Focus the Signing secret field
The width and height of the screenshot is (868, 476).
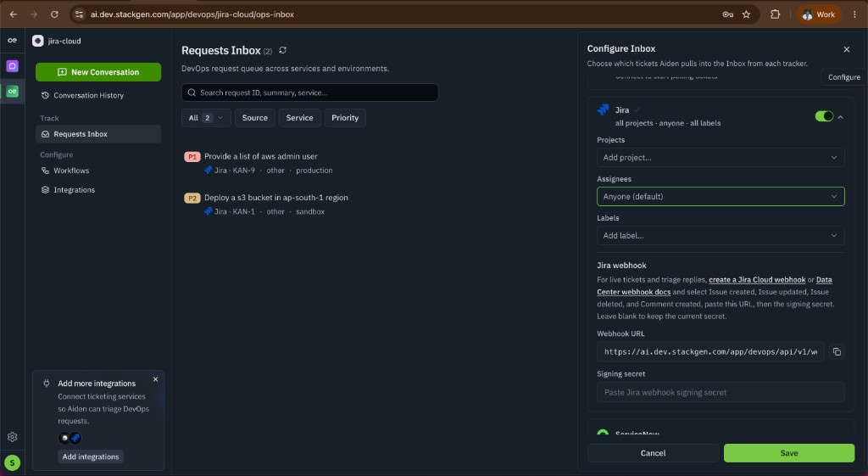coord(721,392)
